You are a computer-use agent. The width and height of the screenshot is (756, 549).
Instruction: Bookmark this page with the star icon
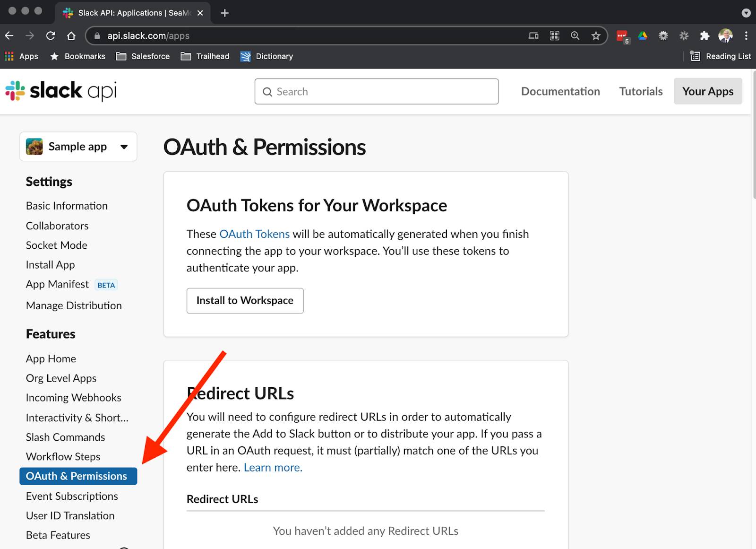click(596, 35)
